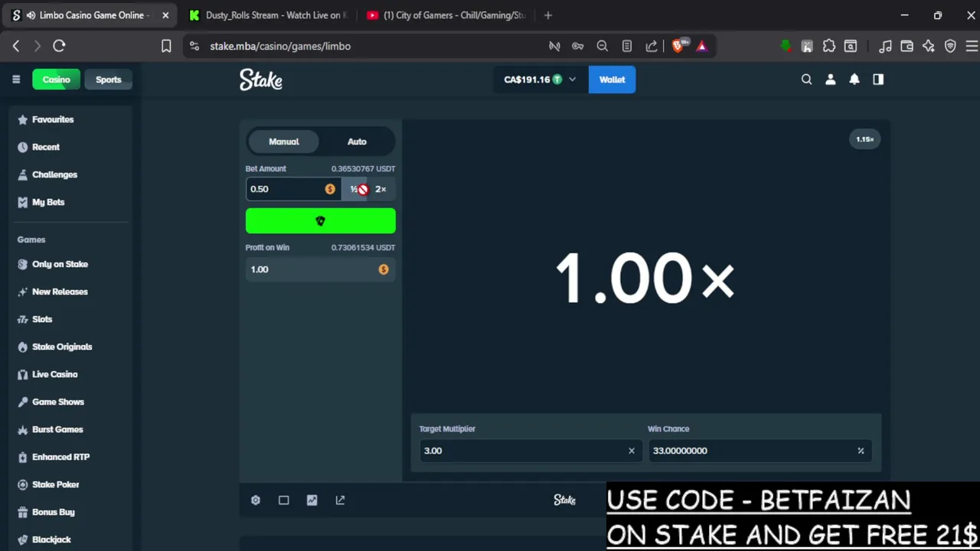980x551 pixels.
Task: Switch to Manual betting mode
Action: [x=284, y=142]
